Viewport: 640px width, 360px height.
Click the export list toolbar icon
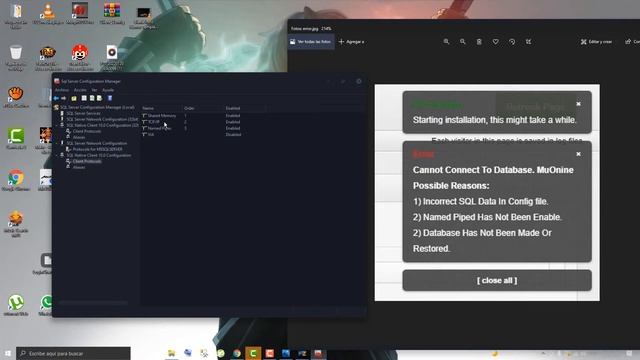coord(99,98)
